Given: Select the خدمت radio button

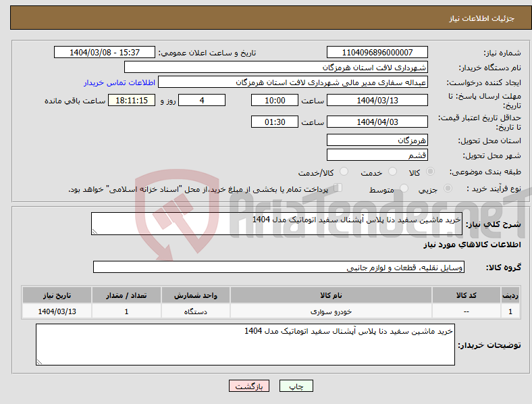Looking at the screenshot, I should pyautogui.click(x=392, y=172).
